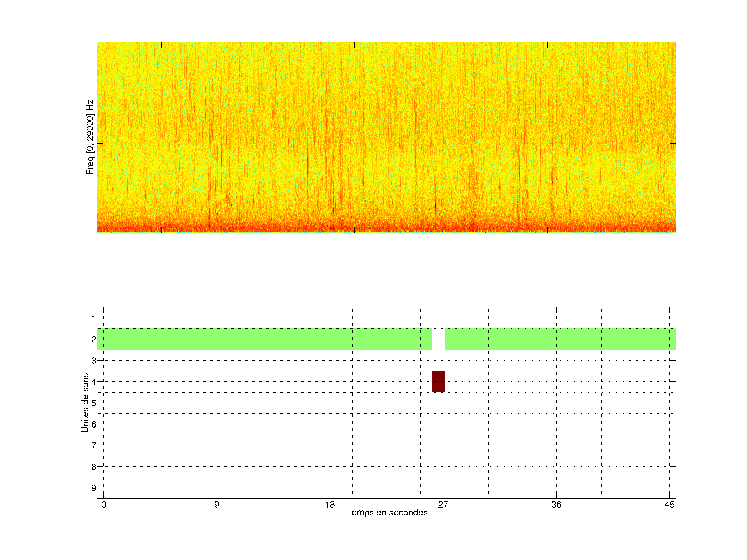The width and height of the screenshot is (747, 560).
Task: Click the x-axis label 45
Action: (669, 505)
